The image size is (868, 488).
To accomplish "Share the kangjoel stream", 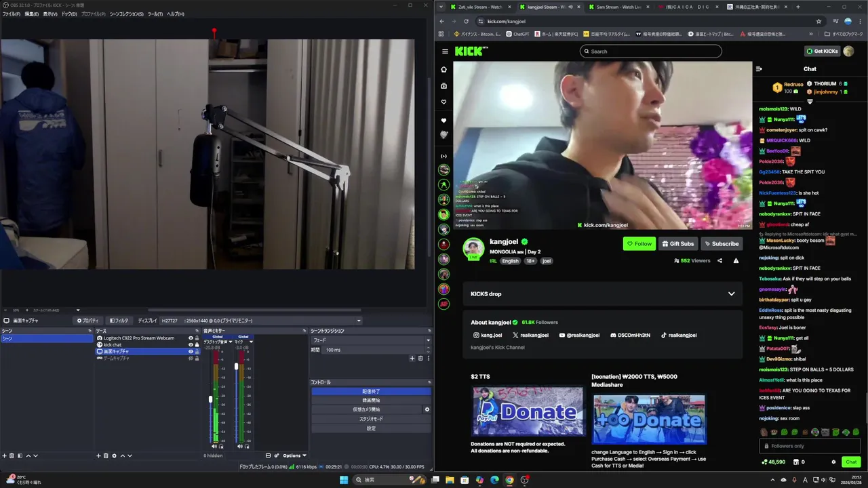I will pyautogui.click(x=720, y=260).
